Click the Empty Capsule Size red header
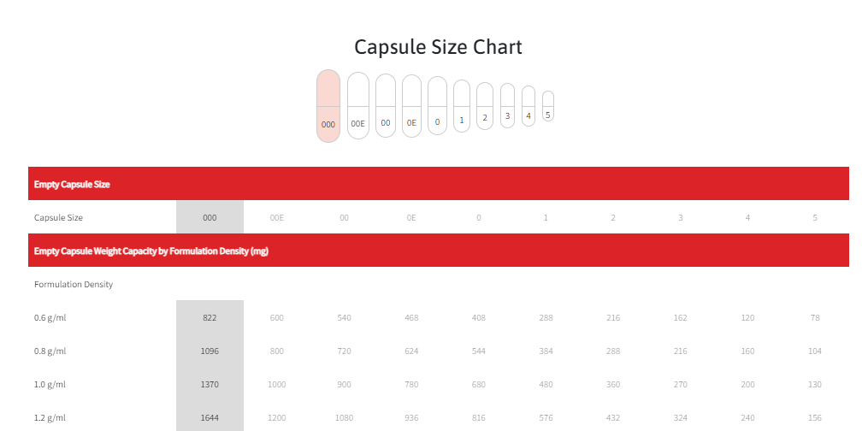 tap(439, 184)
